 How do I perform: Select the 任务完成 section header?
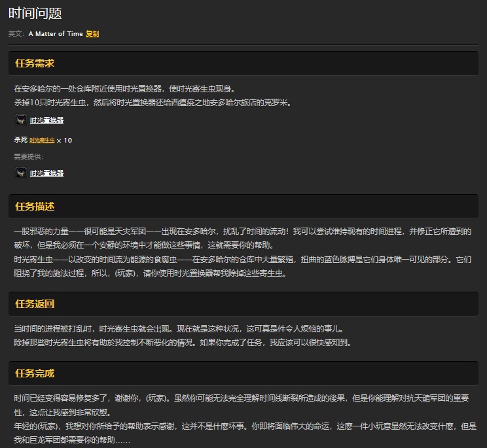tap(34, 373)
